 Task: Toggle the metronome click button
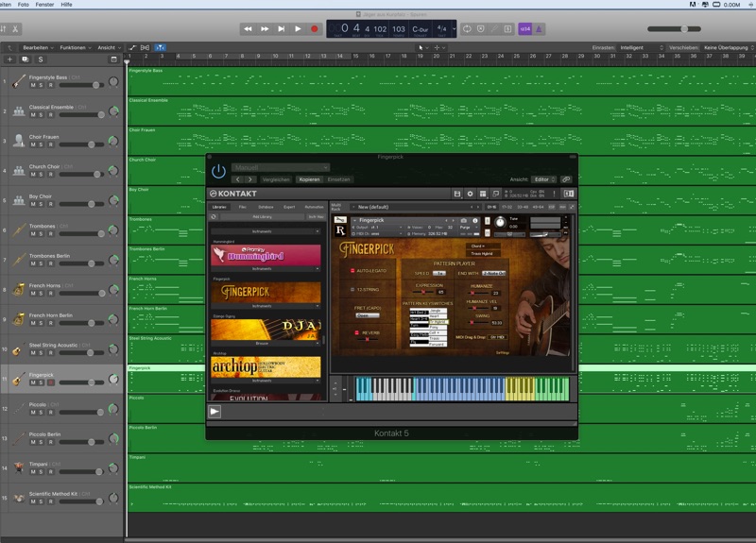(x=539, y=29)
